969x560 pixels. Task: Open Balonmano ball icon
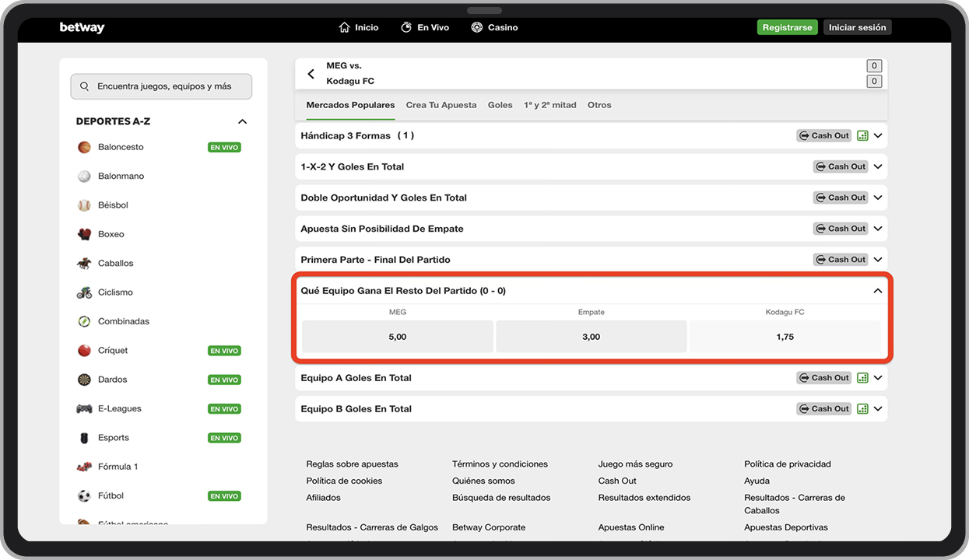(84, 176)
